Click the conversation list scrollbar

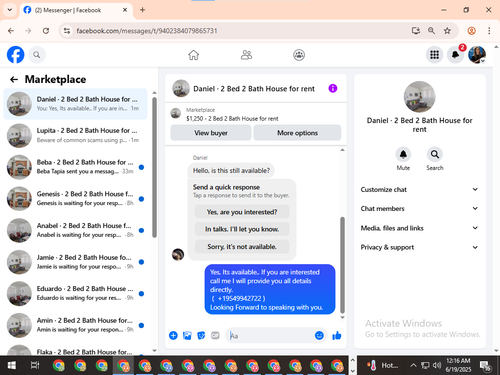(154, 167)
